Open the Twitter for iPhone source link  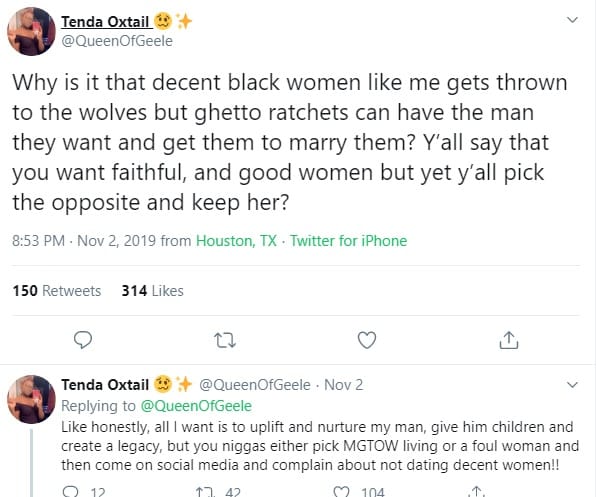(349, 241)
